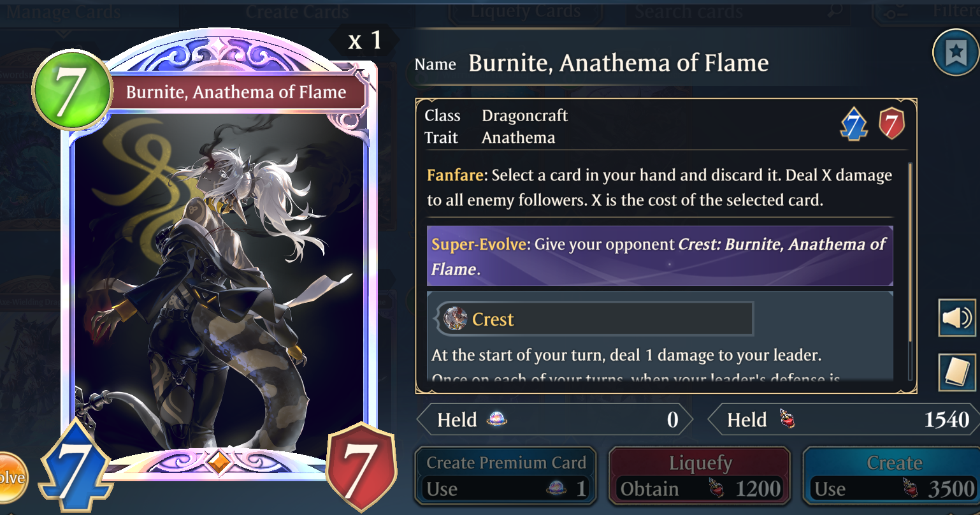Open the Liquefy Cards tab
Image resolution: width=980 pixels, height=515 pixels.
coord(525,11)
